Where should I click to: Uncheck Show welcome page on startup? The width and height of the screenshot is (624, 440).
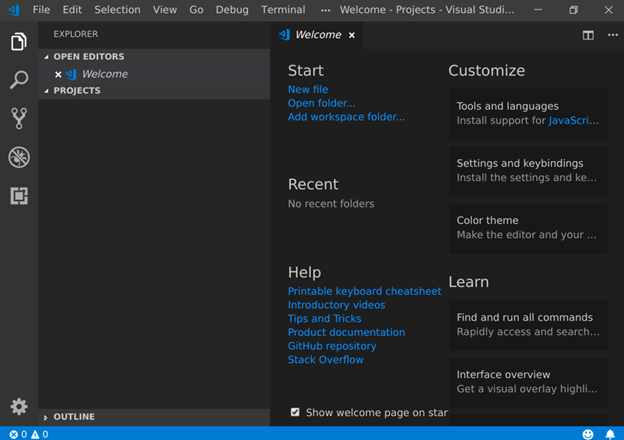click(x=295, y=412)
